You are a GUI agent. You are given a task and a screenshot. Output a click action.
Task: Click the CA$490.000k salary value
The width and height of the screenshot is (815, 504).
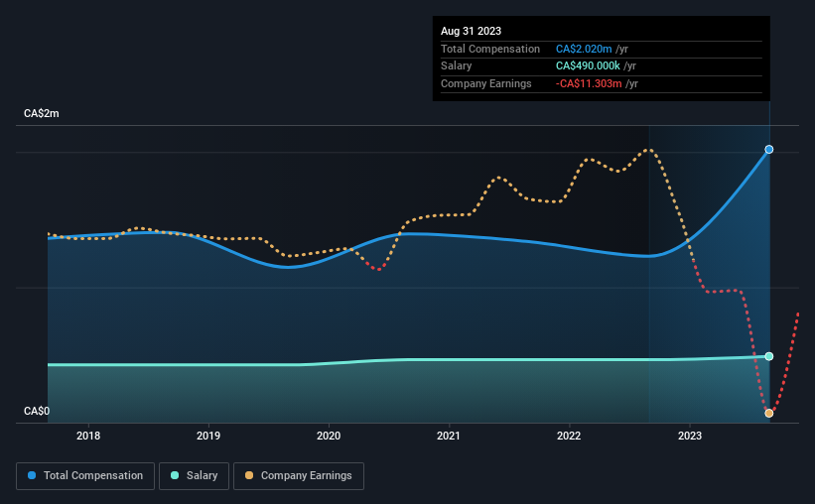pyautogui.click(x=588, y=66)
